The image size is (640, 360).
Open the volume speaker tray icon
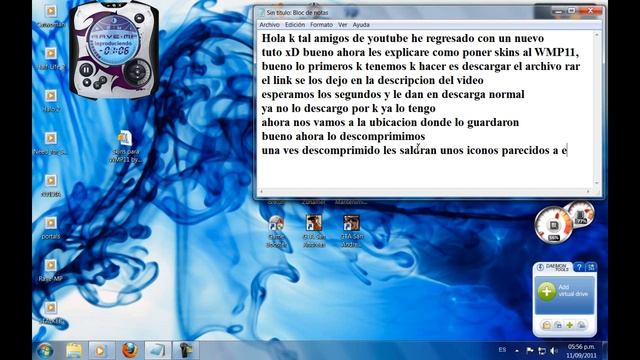point(554,351)
